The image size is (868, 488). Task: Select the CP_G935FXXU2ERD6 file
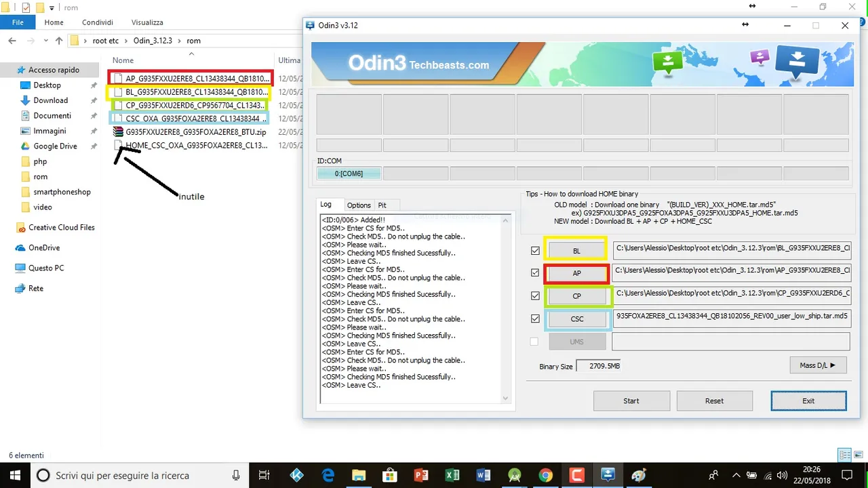point(191,105)
